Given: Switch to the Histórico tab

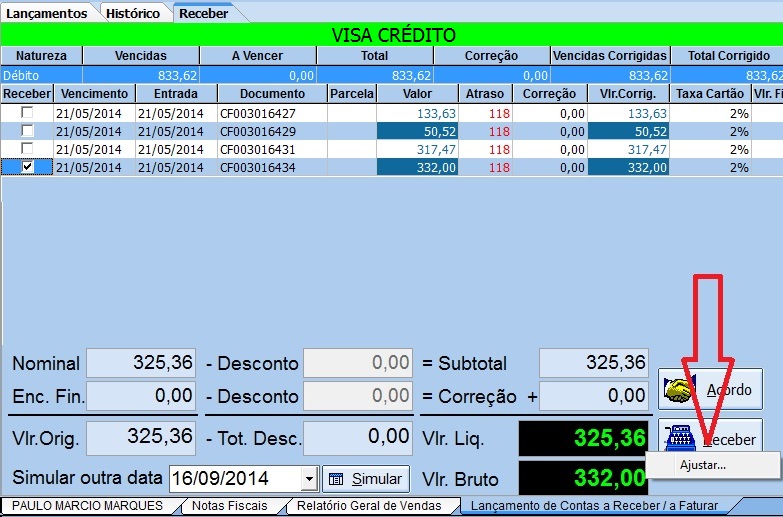Looking at the screenshot, I should [133, 13].
